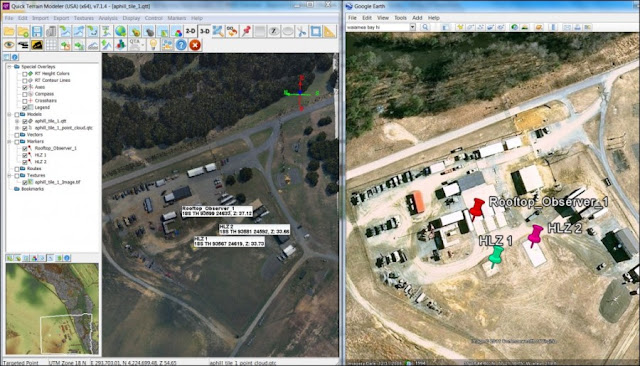The image size is (640, 366).
Task: Click the HLZ 2 coordinate label in 3-D view
Action: (254, 229)
